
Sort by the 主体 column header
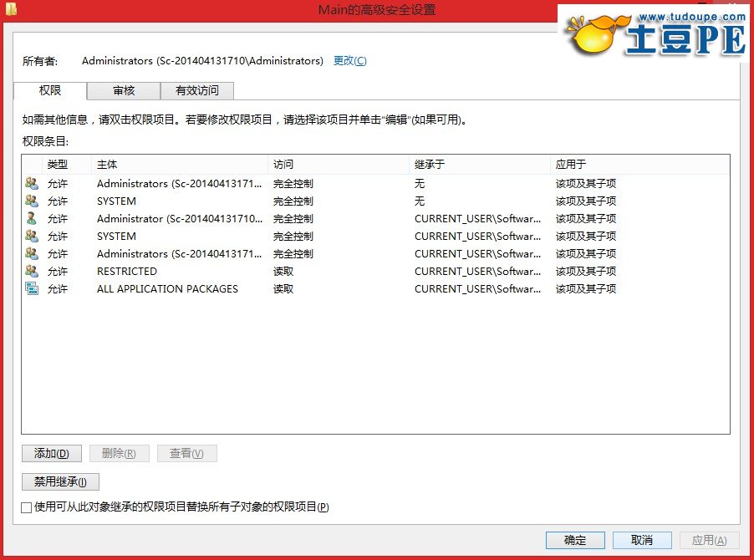click(x=180, y=164)
